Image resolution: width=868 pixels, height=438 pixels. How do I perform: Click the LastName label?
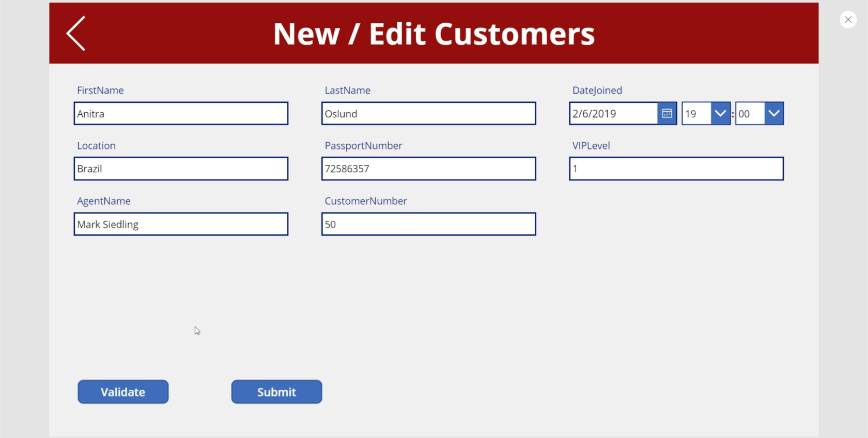point(347,90)
